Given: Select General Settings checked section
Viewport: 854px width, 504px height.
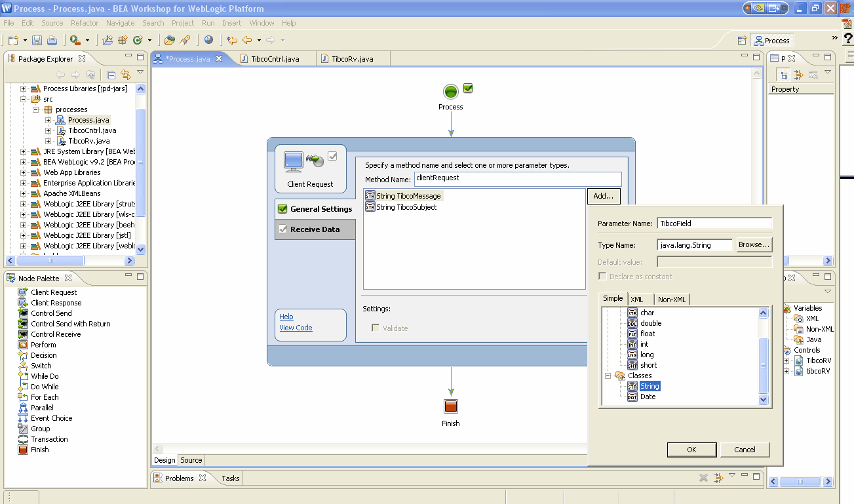Looking at the screenshot, I should pos(315,209).
